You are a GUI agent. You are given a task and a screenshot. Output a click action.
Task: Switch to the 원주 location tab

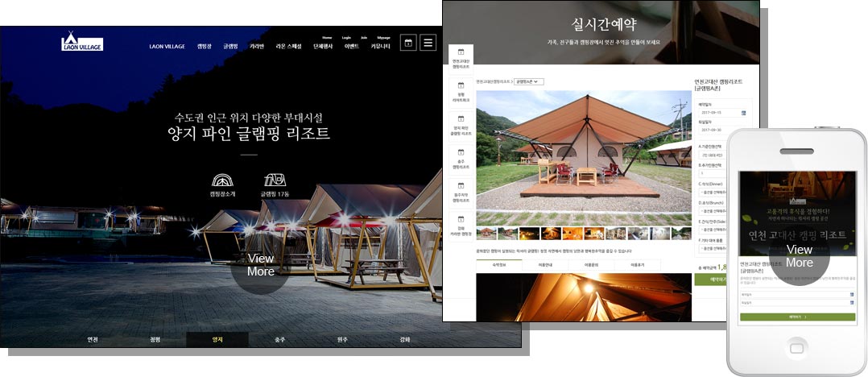tap(343, 339)
